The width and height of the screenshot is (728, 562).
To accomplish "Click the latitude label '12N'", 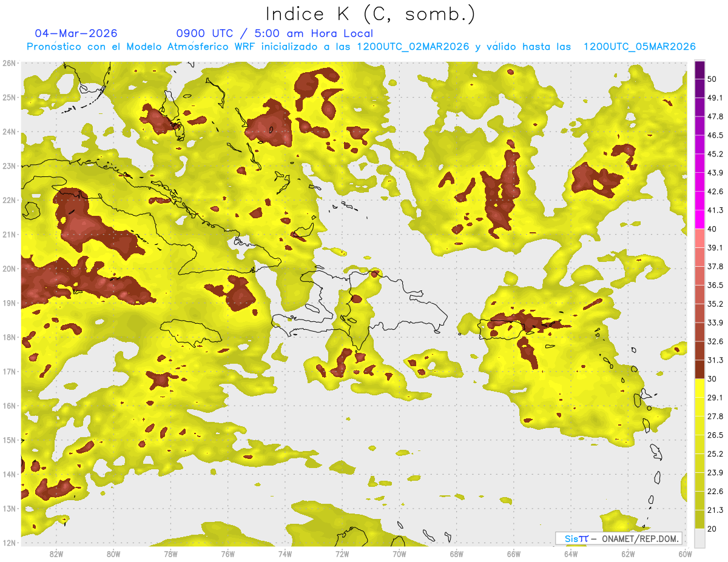I will coord(9,543).
